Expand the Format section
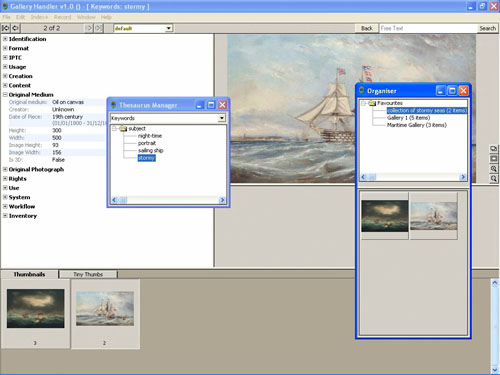The height and width of the screenshot is (375, 500). tap(5, 48)
